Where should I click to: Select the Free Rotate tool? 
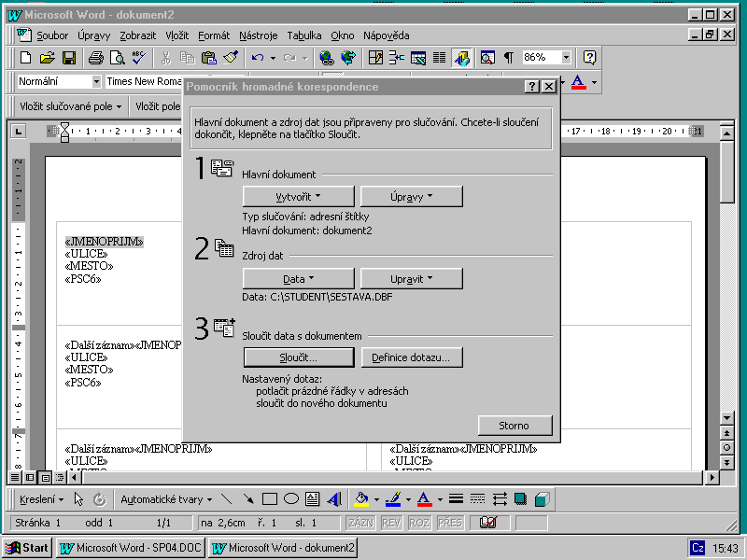point(99,499)
